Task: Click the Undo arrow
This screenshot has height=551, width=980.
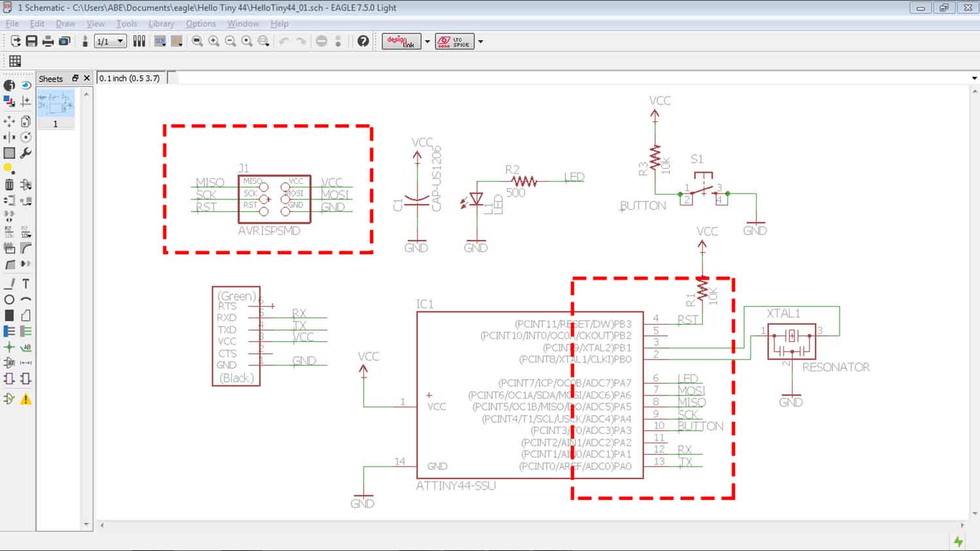Action: (x=284, y=41)
